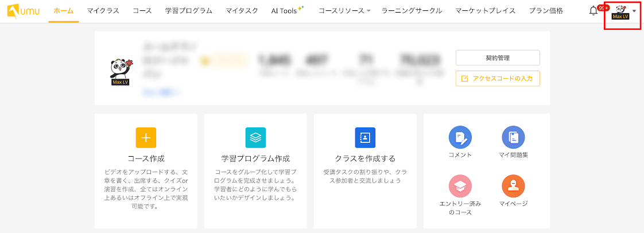
Task: Open the notifications bell icon
Action: point(593,11)
